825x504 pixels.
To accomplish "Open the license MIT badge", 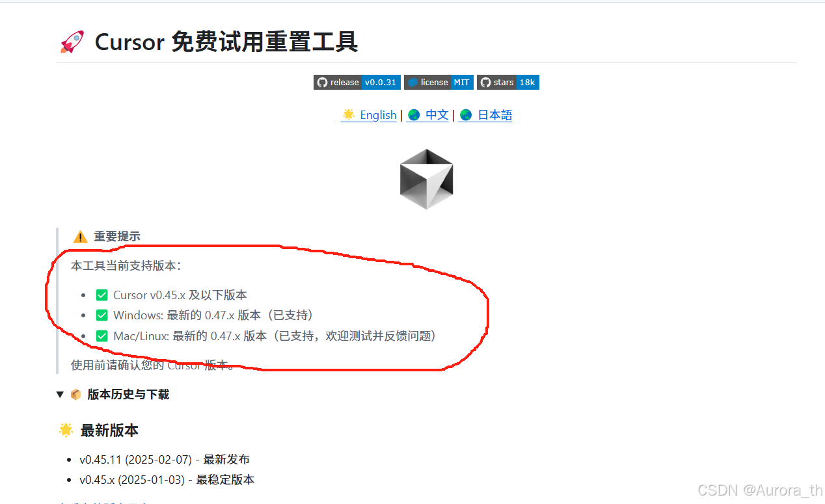I will [x=439, y=83].
